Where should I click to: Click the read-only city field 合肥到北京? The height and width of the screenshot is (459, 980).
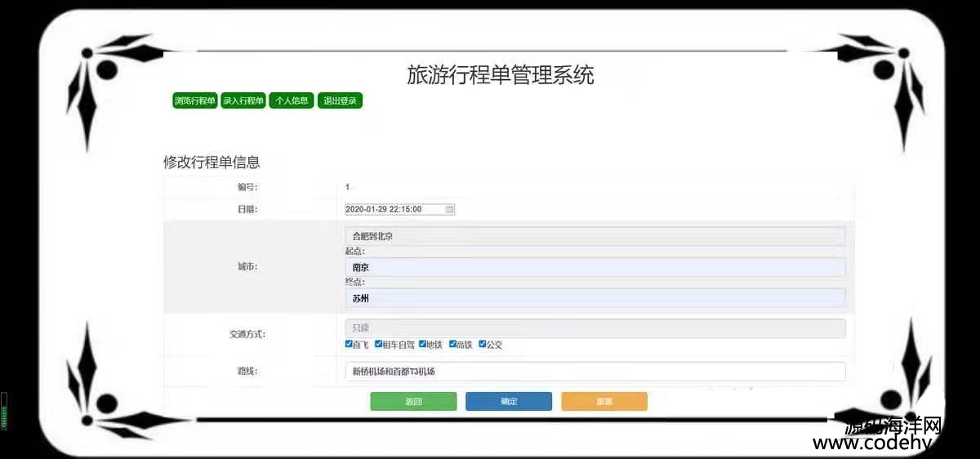point(595,237)
